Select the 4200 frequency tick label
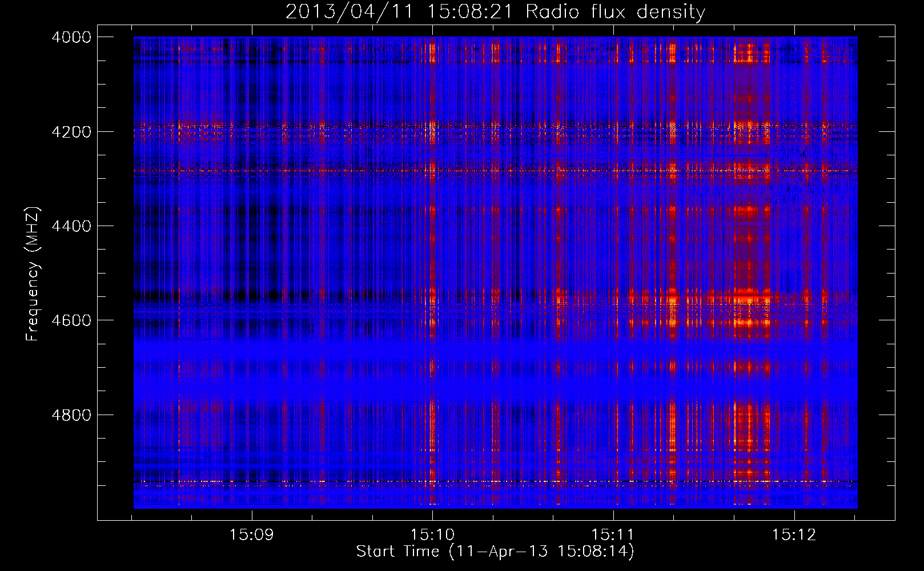 (x=71, y=131)
